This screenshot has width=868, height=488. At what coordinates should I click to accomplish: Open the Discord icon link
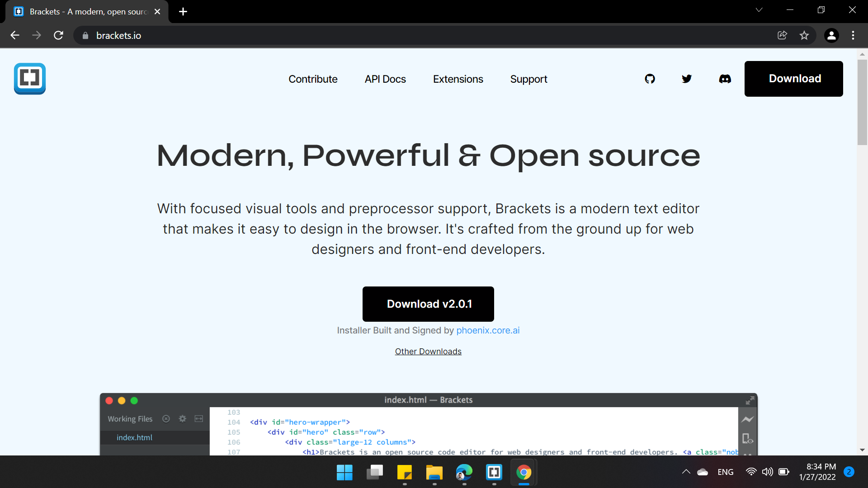tap(725, 79)
